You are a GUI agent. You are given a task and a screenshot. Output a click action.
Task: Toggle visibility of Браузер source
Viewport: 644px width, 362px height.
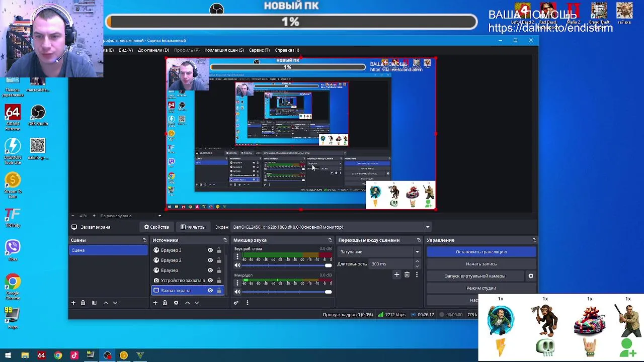pyautogui.click(x=210, y=270)
